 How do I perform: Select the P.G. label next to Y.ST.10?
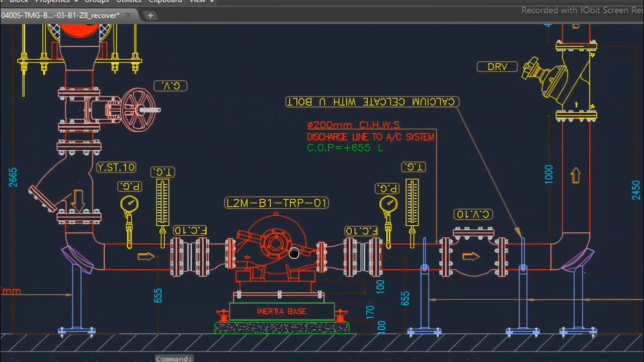[x=130, y=187]
